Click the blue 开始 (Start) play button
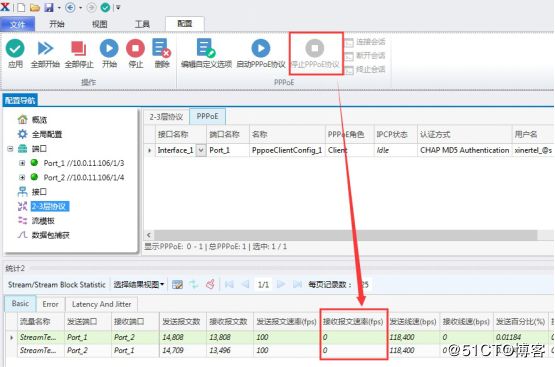555x367 pixels. 109,54
